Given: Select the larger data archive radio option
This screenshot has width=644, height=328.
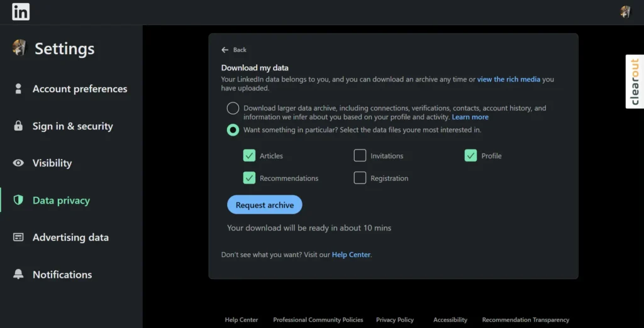Looking at the screenshot, I should point(233,108).
